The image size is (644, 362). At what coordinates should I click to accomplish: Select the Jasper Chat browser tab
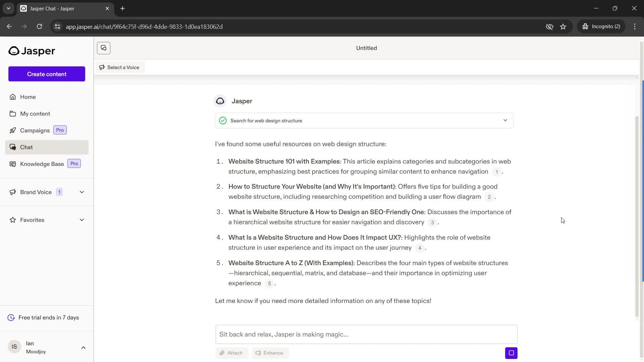pyautogui.click(x=65, y=8)
